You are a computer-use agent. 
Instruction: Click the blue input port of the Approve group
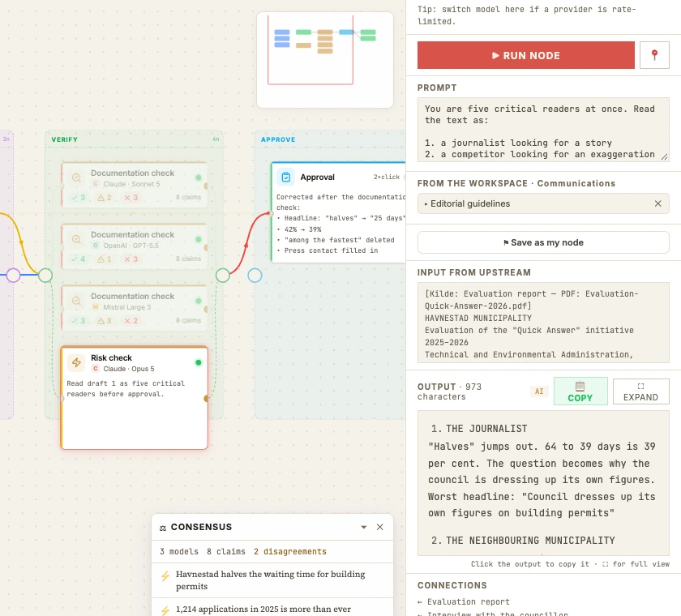pos(255,276)
